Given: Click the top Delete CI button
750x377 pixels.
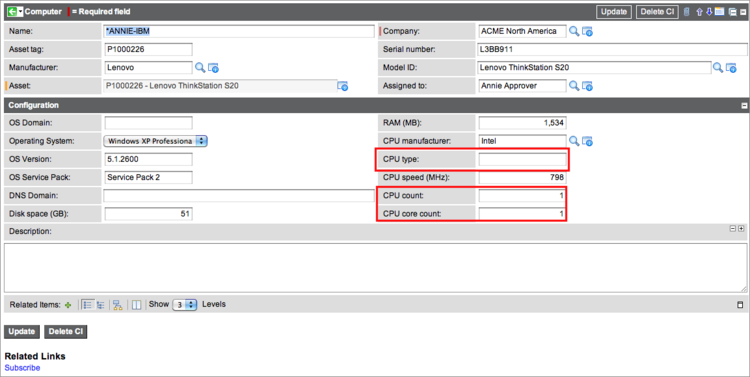Looking at the screenshot, I should tap(657, 12).
